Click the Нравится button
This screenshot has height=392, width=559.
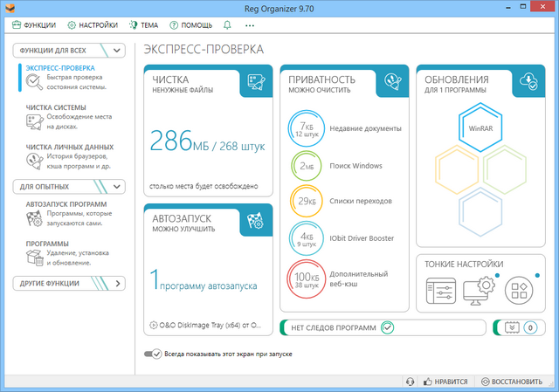(445, 382)
